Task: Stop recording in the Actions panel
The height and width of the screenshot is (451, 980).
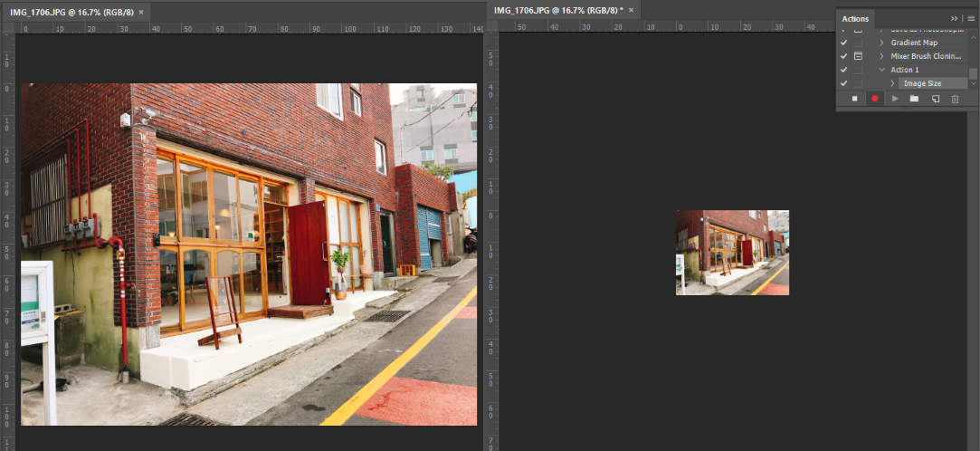Action: tap(854, 99)
